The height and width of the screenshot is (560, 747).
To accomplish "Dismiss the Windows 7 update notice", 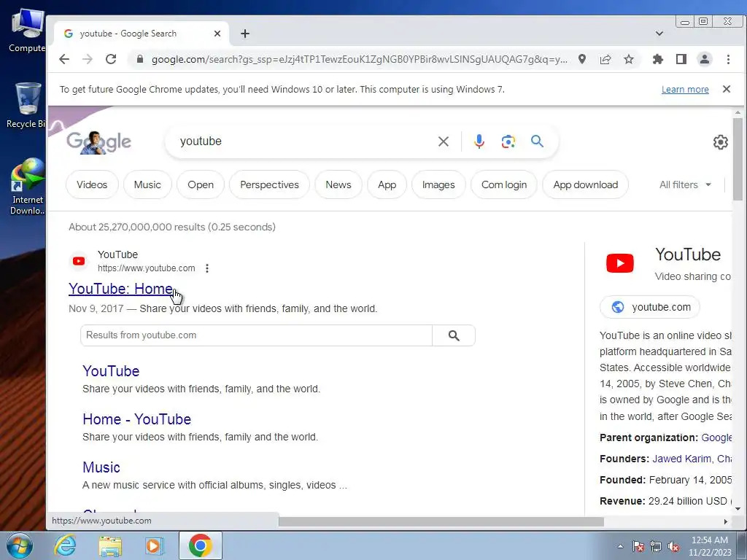I will point(727,89).
